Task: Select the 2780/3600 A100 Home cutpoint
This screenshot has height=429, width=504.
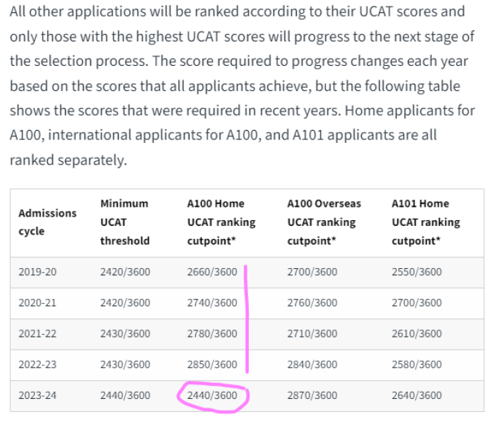Action: (x=212, y=334)
